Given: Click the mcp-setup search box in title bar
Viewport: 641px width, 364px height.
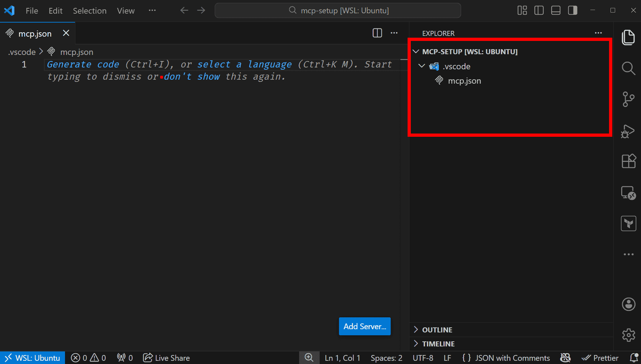Looking at the screenshot, I should [338, 10].
